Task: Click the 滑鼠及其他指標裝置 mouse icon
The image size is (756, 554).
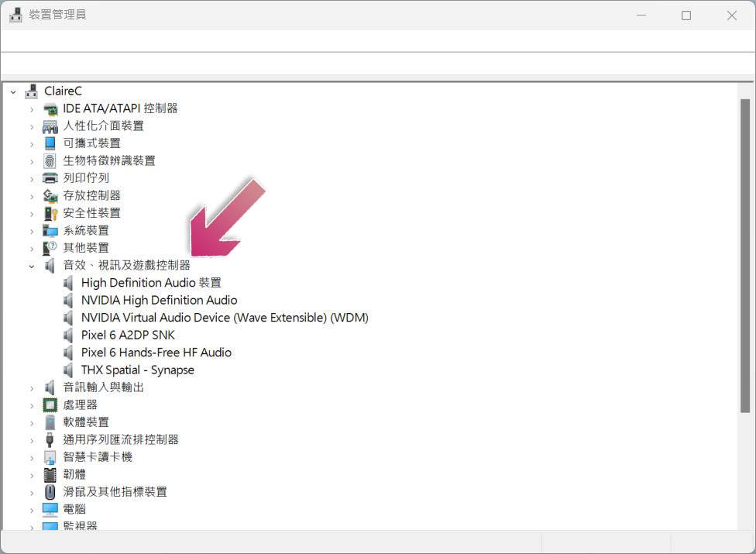Action: (50, 492)
